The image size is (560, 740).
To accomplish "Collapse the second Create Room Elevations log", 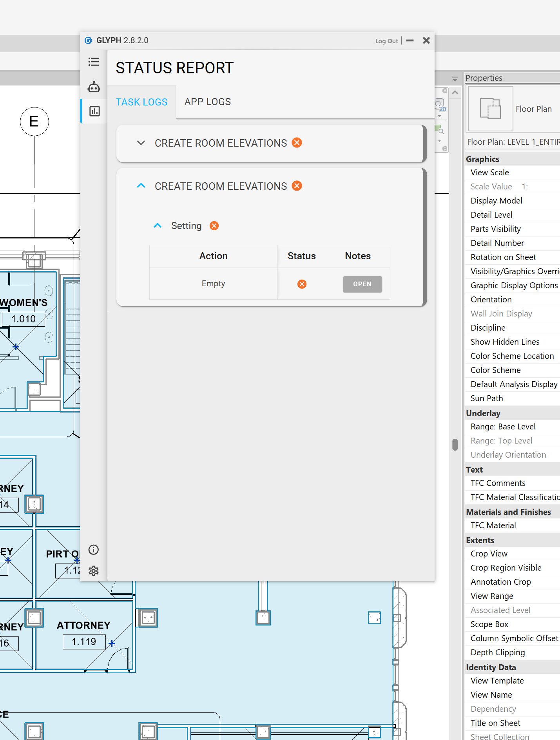I will tap(141, 186).
